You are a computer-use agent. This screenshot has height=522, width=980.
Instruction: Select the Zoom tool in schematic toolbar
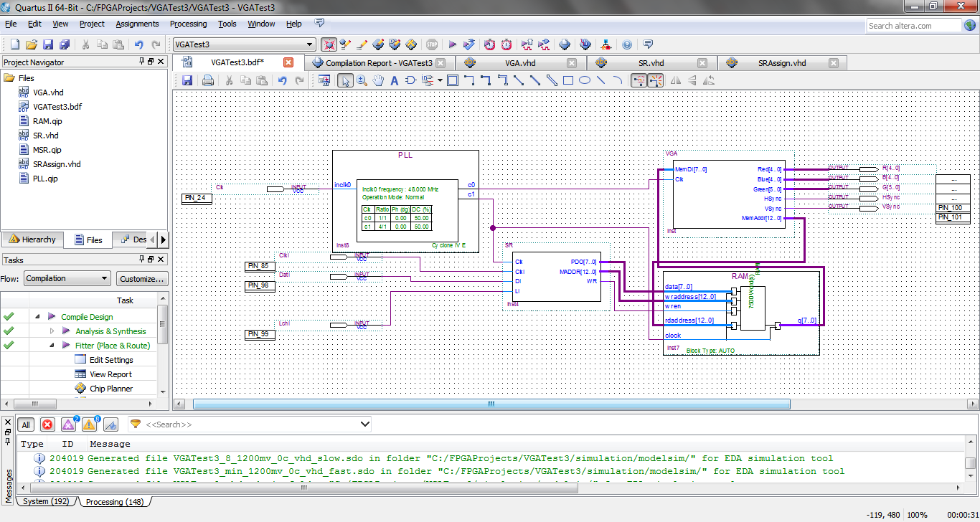(362, 80)
